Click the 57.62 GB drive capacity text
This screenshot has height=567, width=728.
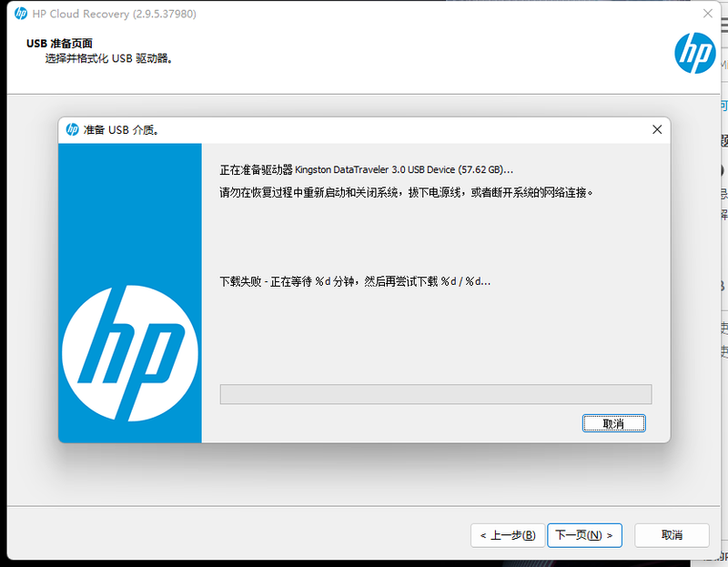(482, 170)
